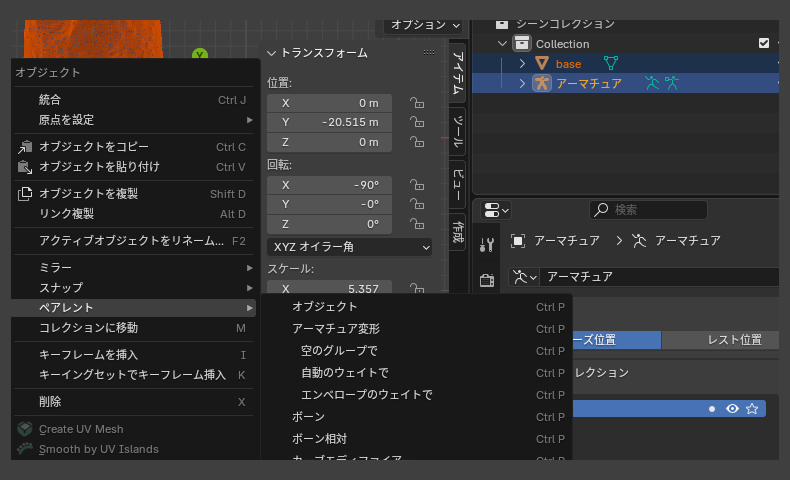Click Create UV Mesh cube icon

25,429
